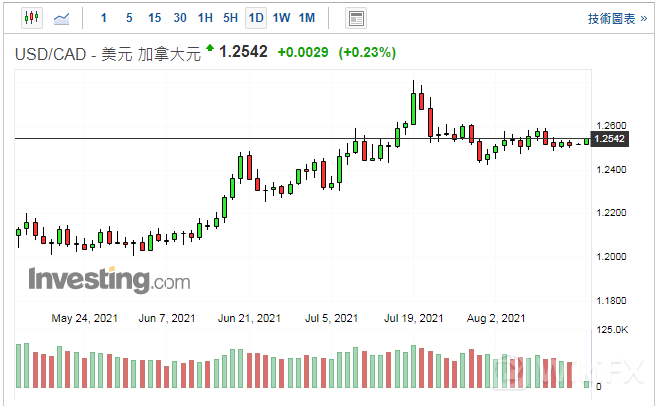Set chart to 1W weekly interval
Viewport: 655px width, 406px height.
[281, 18]
